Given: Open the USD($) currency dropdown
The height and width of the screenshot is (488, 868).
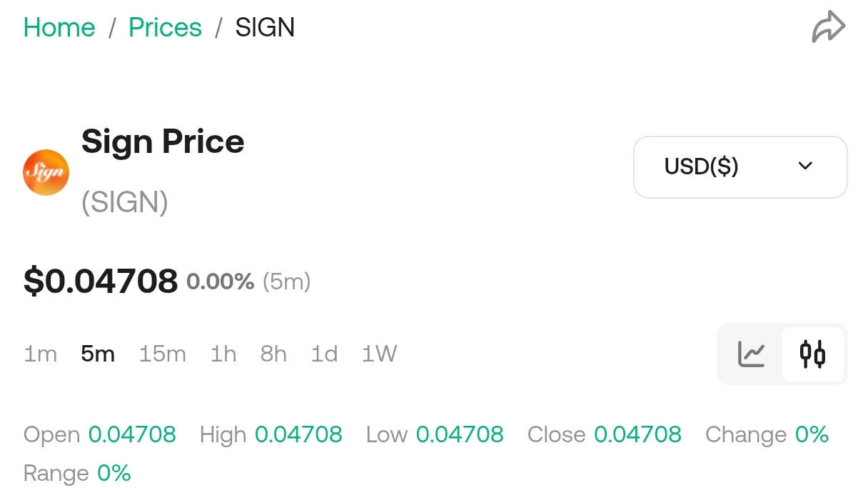Looking at the screenshot, I should click(740, 166).
